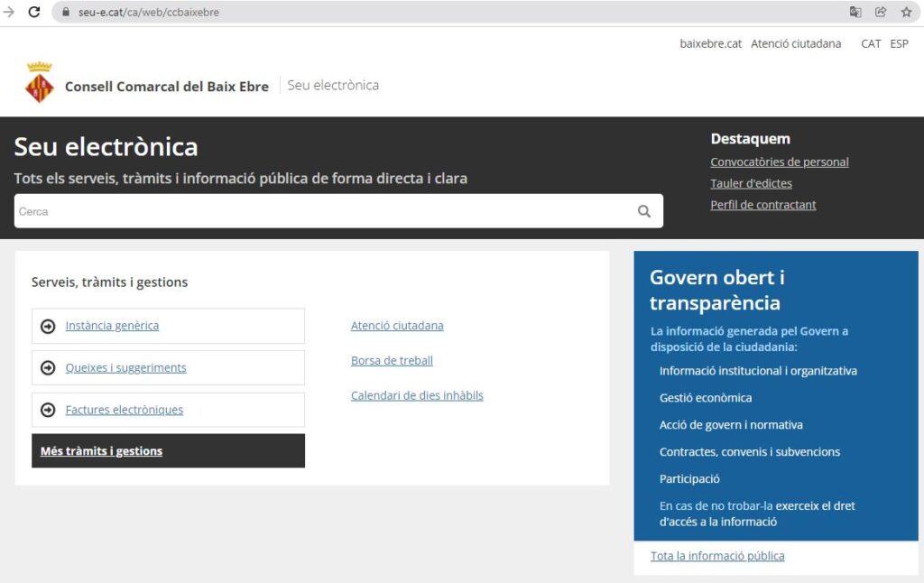This screenshot has height=583, width=924.
Task: Click the browser reload icon
Action: (34, 12)
